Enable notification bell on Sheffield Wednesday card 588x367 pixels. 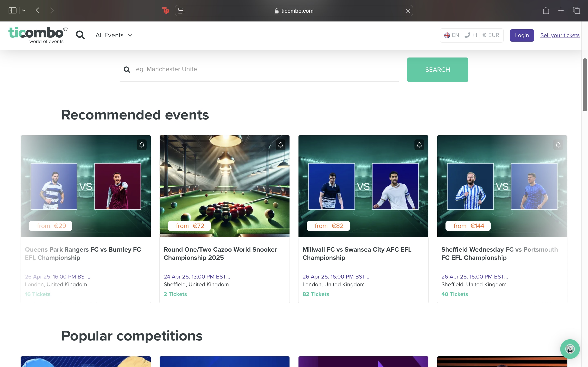click(x=558, y=145)
